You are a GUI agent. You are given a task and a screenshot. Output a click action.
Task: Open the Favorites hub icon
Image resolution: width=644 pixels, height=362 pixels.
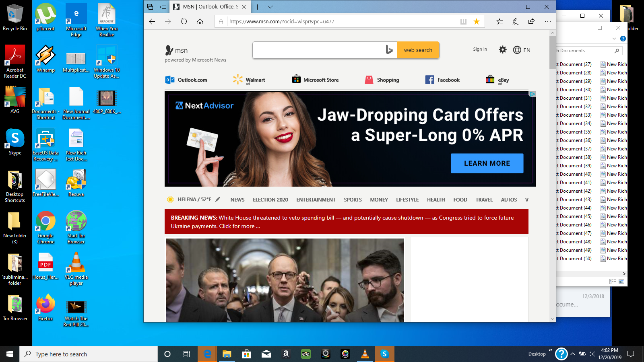tap(500, 21)
